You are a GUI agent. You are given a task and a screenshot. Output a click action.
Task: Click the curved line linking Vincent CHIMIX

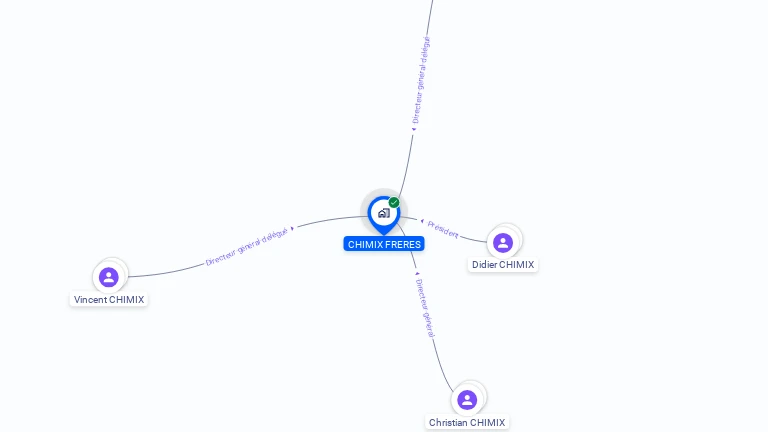click(x=167, y=271)
